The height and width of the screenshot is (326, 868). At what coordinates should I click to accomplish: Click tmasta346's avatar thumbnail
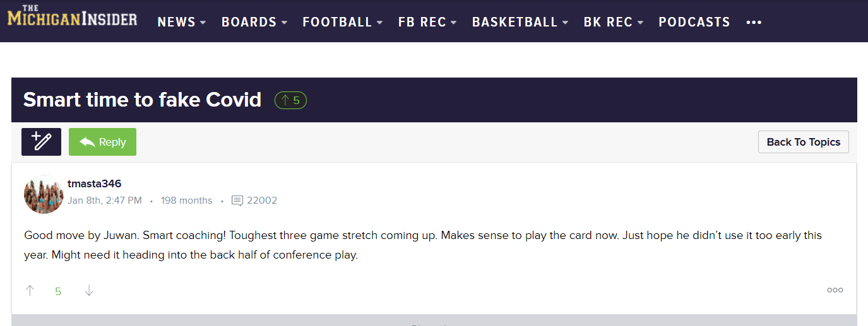pos(44,194)
